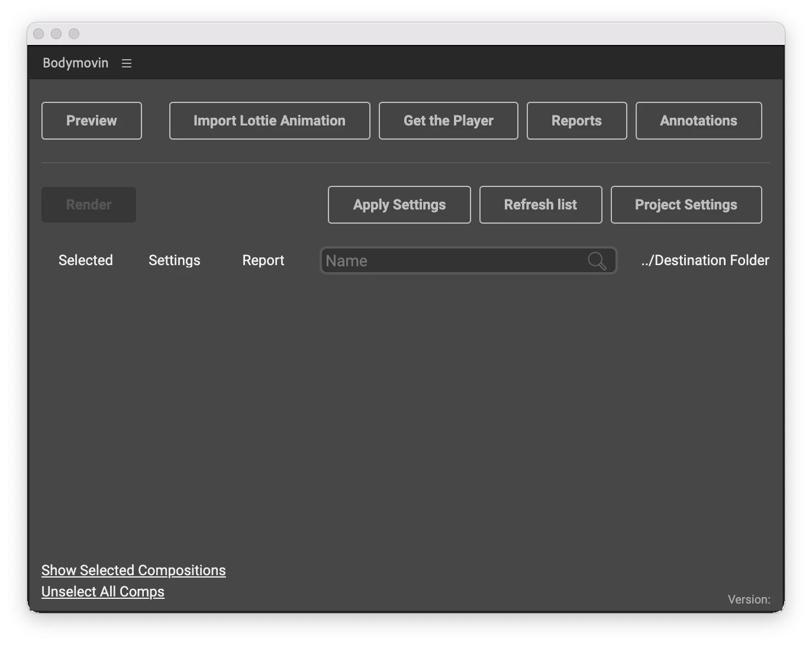812x645 pixels.
Task: Click the Report column header
Action: tap(263, 260)
